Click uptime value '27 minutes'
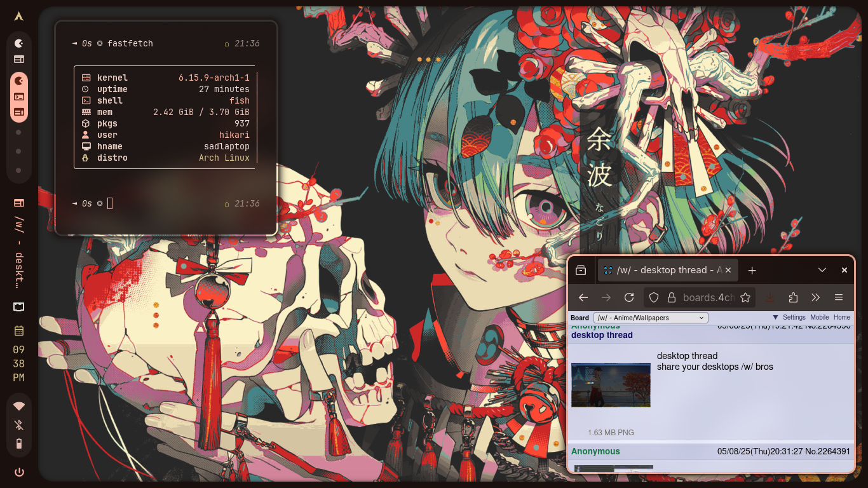Screen dimensions: 868x488 [224, 89]
